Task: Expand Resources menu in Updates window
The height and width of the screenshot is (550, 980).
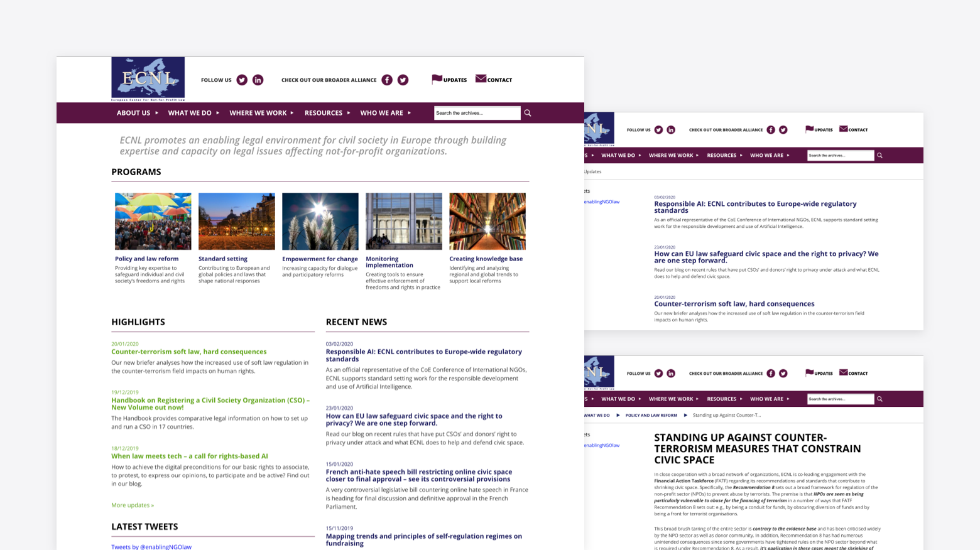Action: [725, 155]
